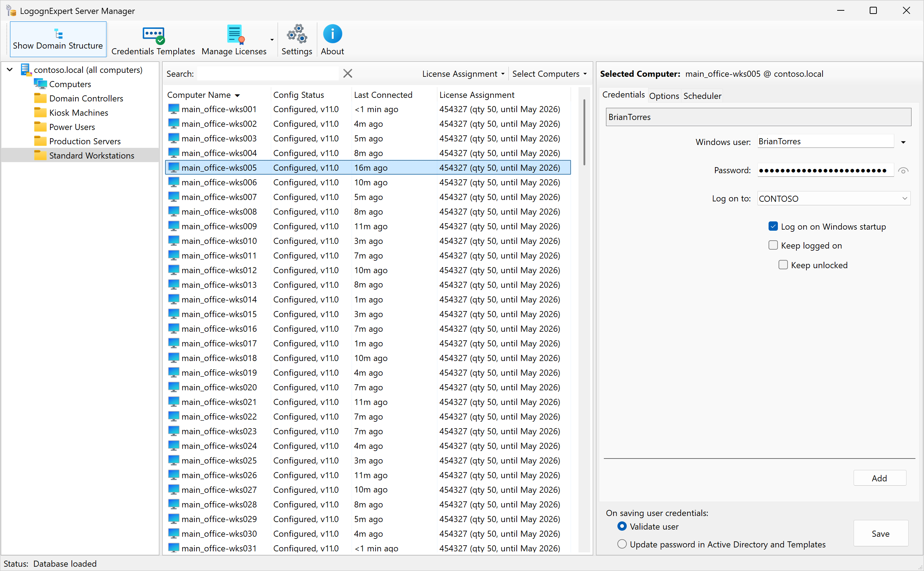Click the Save button

[880, 533]
